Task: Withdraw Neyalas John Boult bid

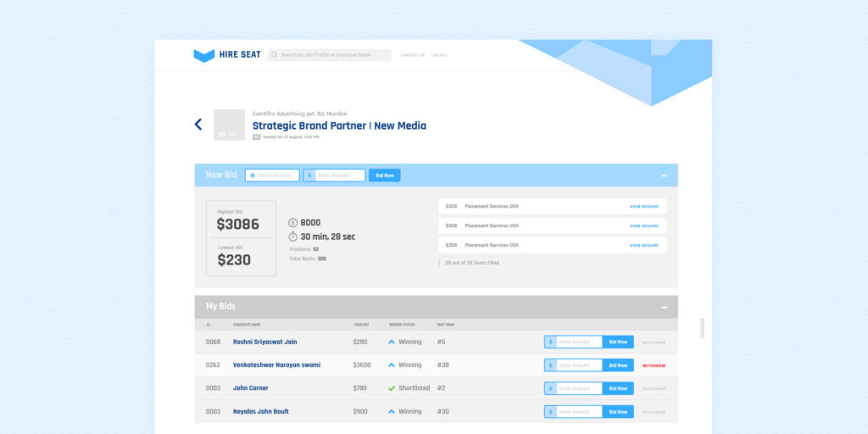Action: click(x=654, y=413)
